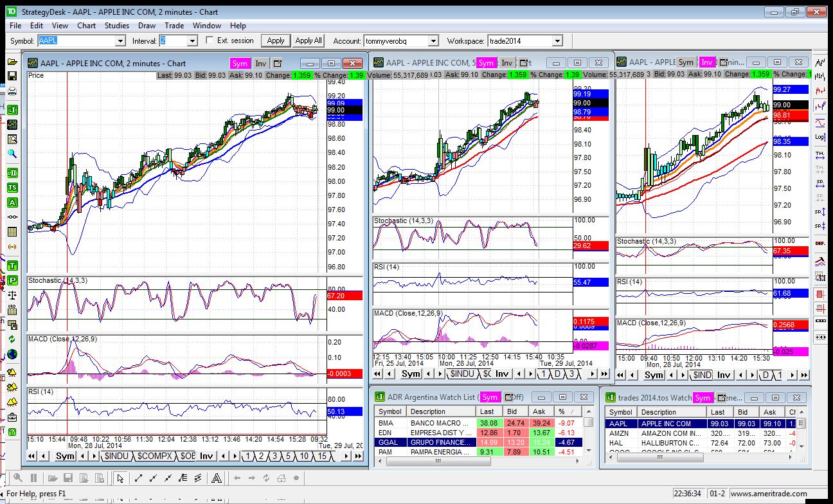Open the Studies menu
The width and height of the screenshot is (833, 504).
116,26
